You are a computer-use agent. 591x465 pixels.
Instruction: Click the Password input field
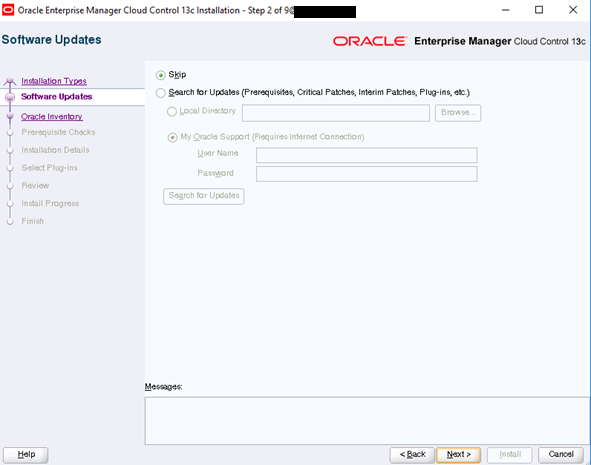tap(366, 174)
